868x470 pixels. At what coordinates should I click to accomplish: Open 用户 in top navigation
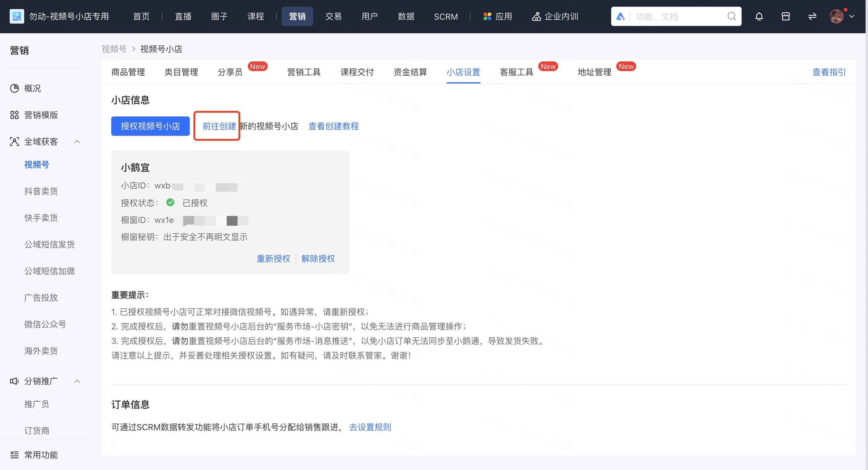(x=370, y=16)
